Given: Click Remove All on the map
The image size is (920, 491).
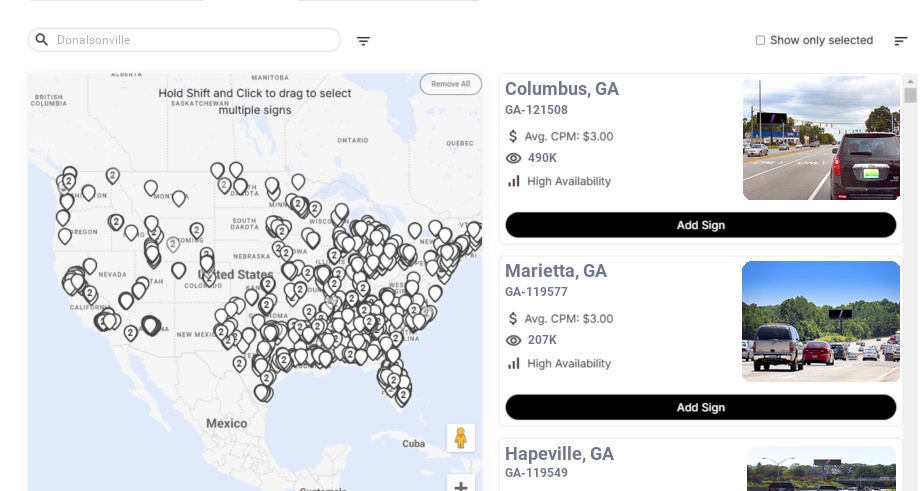Looking at the screenshot, I should click(x=450, y=84).
